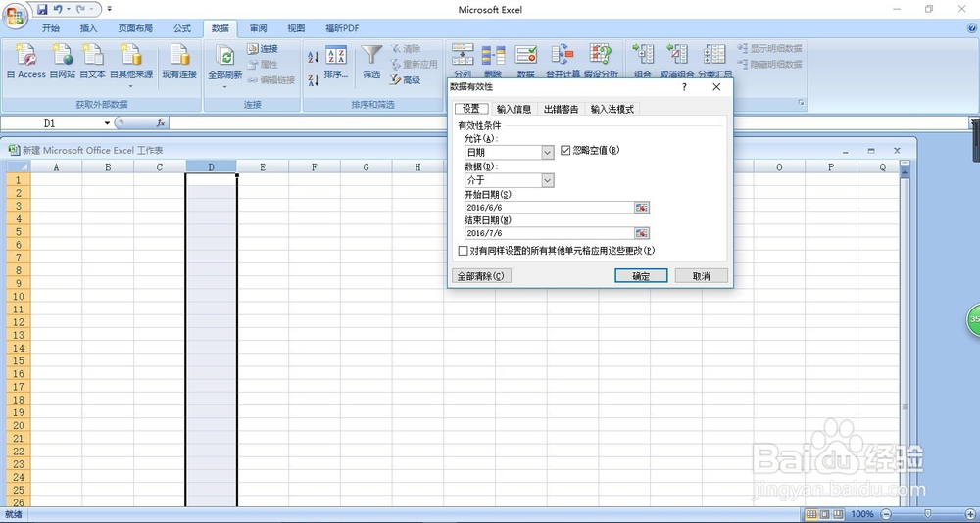Image resolution: width=980 pixels, height=523 pixels.
Task: Select column D header
Action: click(212, 166)
